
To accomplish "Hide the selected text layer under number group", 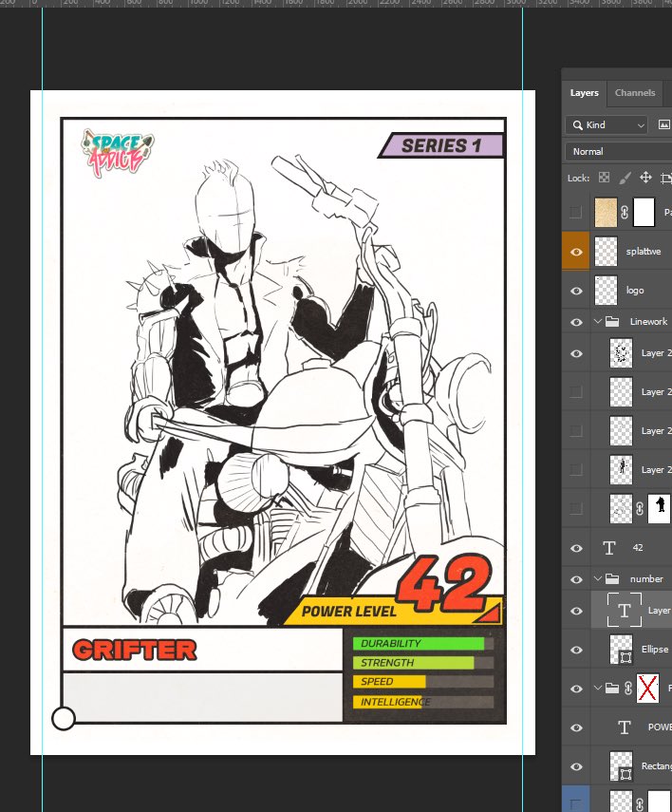I will [576, 611].
